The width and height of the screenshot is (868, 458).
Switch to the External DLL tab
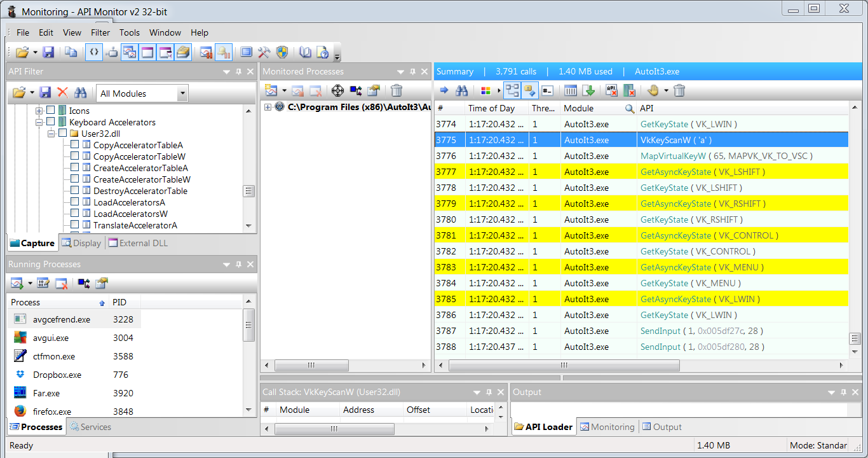[x=137, y=243]
